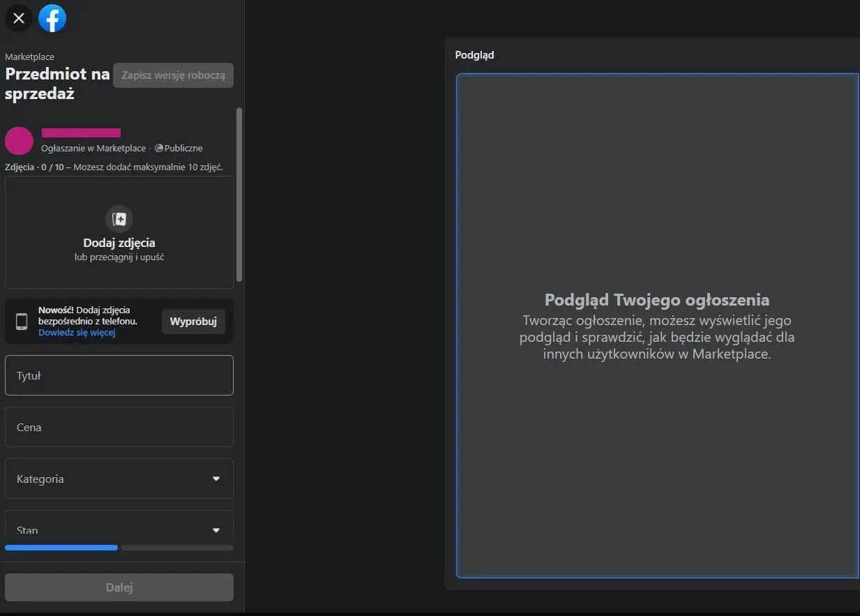860x616 pixels.
Task: Click the Marketplace label above the title
Action: point(29,57)
